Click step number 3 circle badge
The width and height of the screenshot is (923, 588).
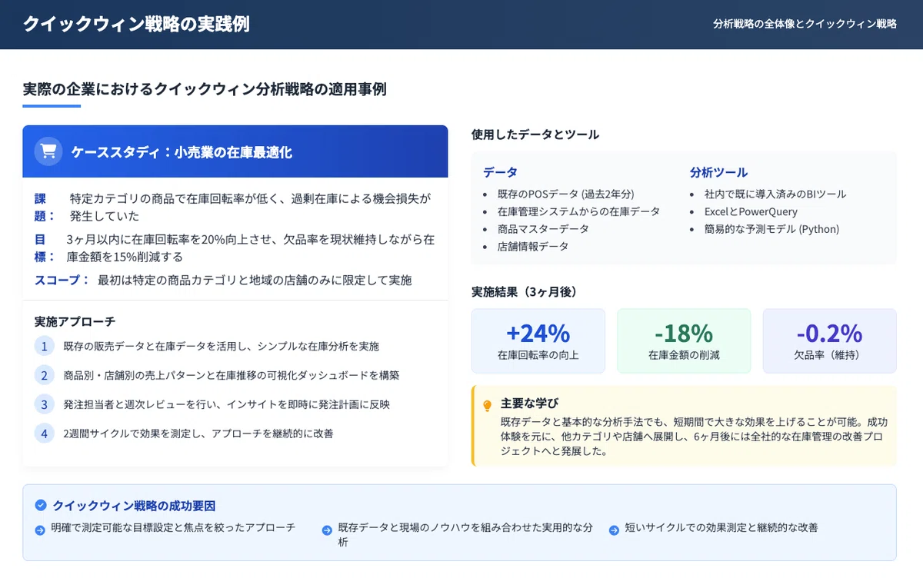point(45,404)
